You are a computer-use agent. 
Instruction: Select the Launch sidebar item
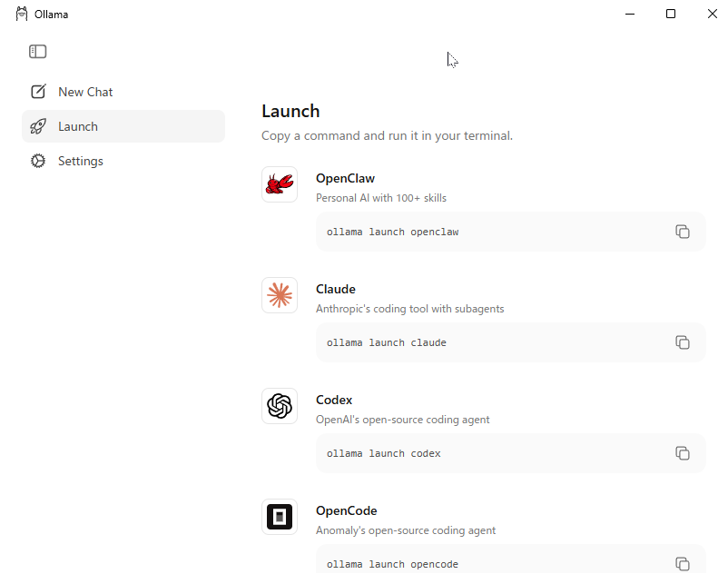coord(78,126)
